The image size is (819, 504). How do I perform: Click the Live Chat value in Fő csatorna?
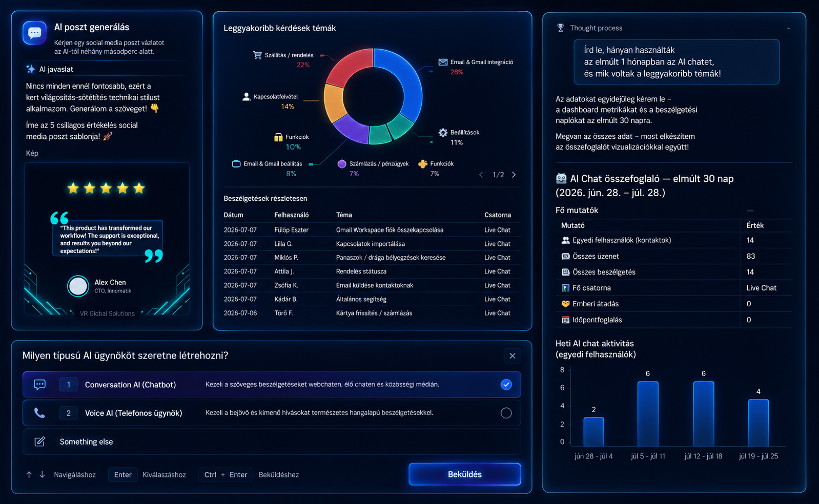[761, 288]
